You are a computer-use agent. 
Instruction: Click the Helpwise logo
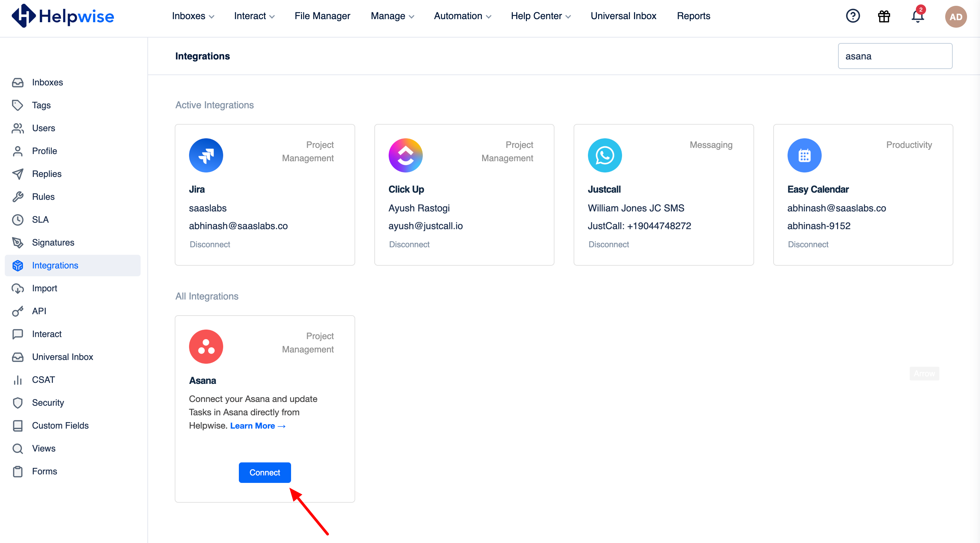(x=63, y=16)
